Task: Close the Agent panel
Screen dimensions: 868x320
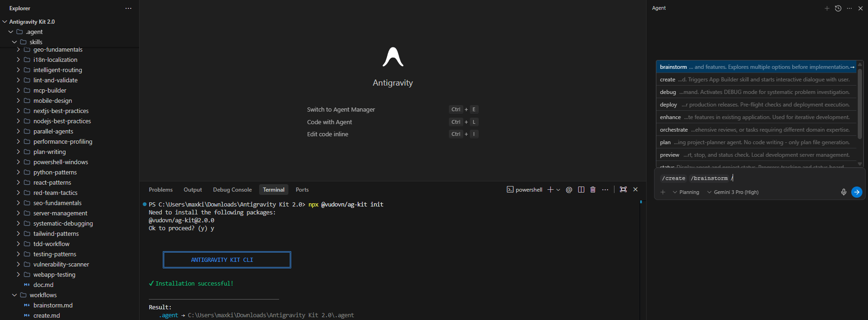Action: [x=860, y=8]
